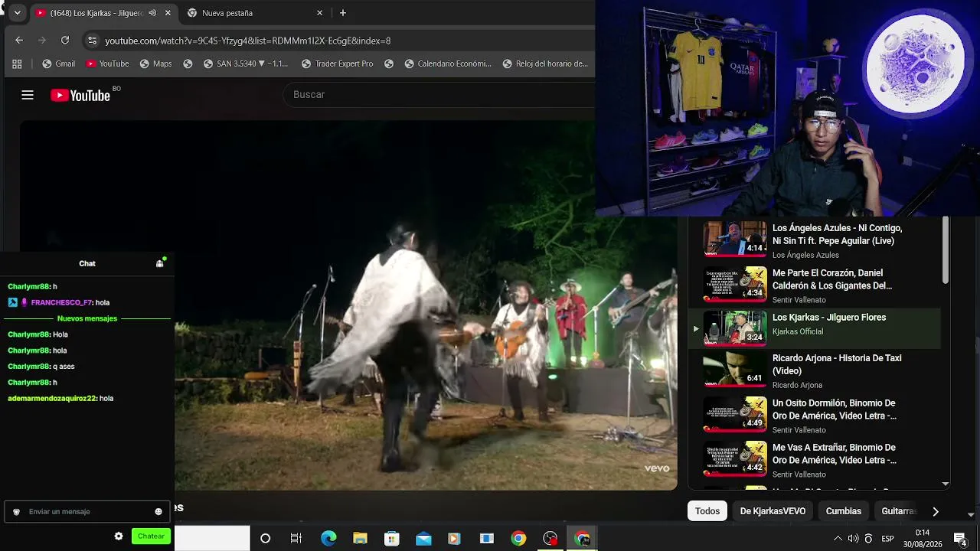
Task: Open chat settings gear icon
Action: (x=119, y=536)
